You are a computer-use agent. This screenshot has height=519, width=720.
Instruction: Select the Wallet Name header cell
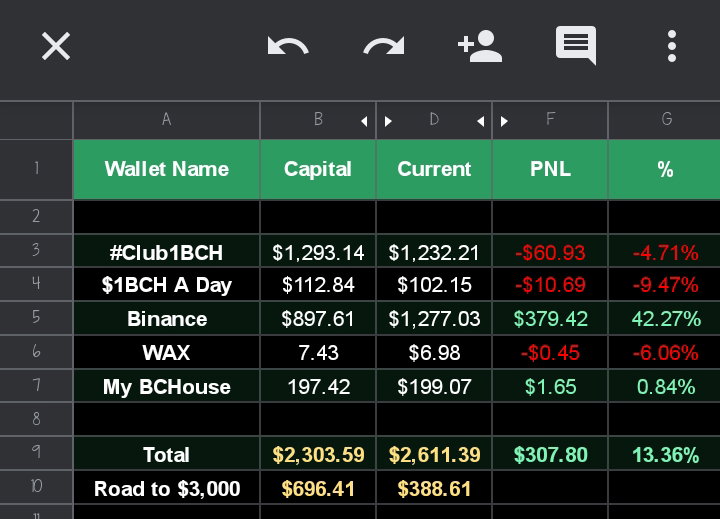(167, 169)
